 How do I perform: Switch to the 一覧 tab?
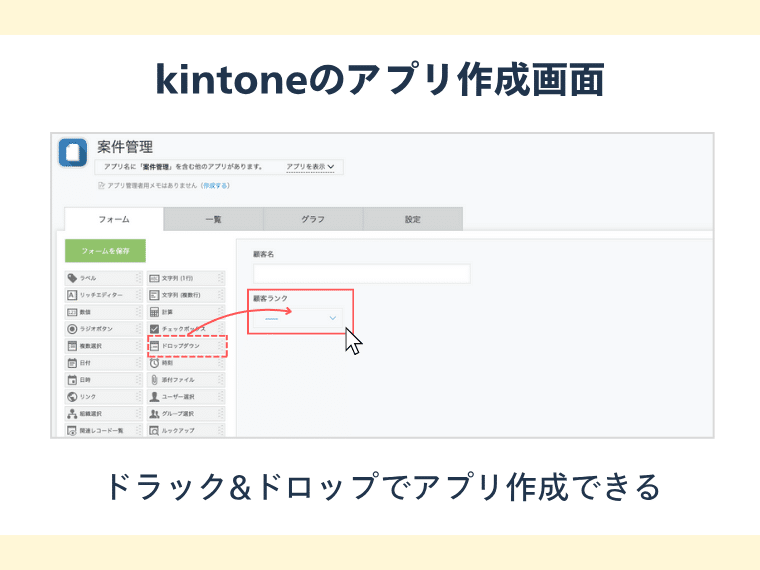(213, 219)
